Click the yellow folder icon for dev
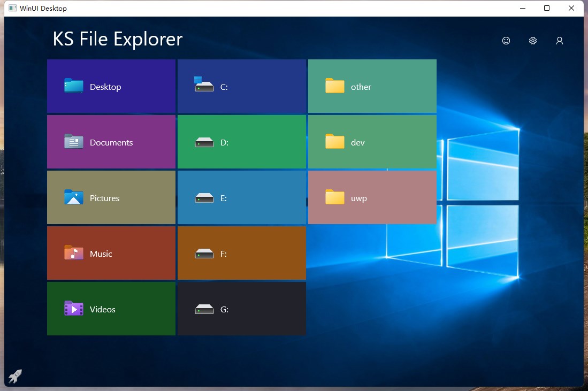Screen dimensions: 588x391 [x=334, y=141]
